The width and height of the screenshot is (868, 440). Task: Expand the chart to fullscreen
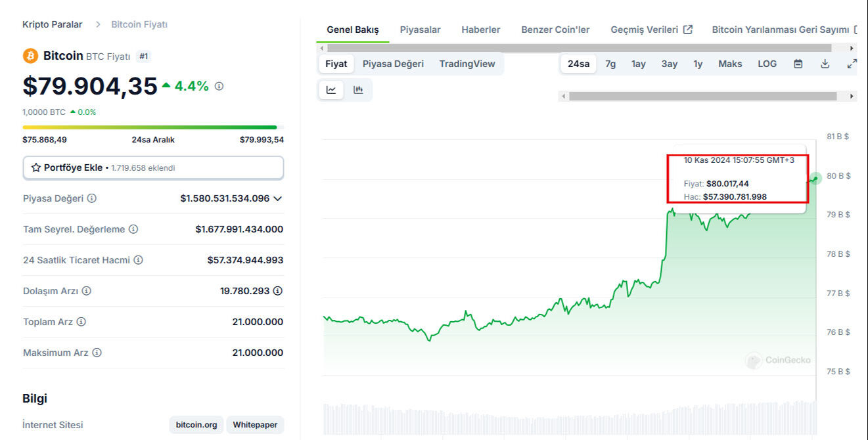(852, 64)
